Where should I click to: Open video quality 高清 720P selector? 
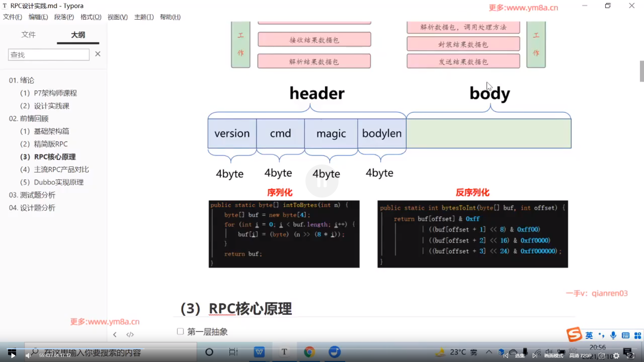(x=580, y=356)
